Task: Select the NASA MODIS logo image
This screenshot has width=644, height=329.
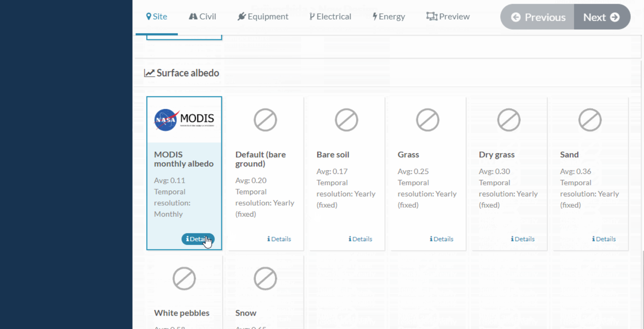Action: tap(184, 120)
